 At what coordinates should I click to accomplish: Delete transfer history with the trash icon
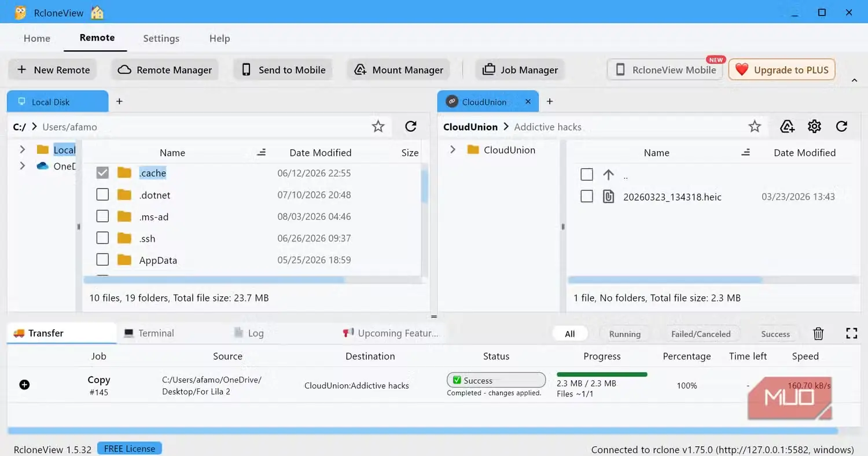pos(818,333)
